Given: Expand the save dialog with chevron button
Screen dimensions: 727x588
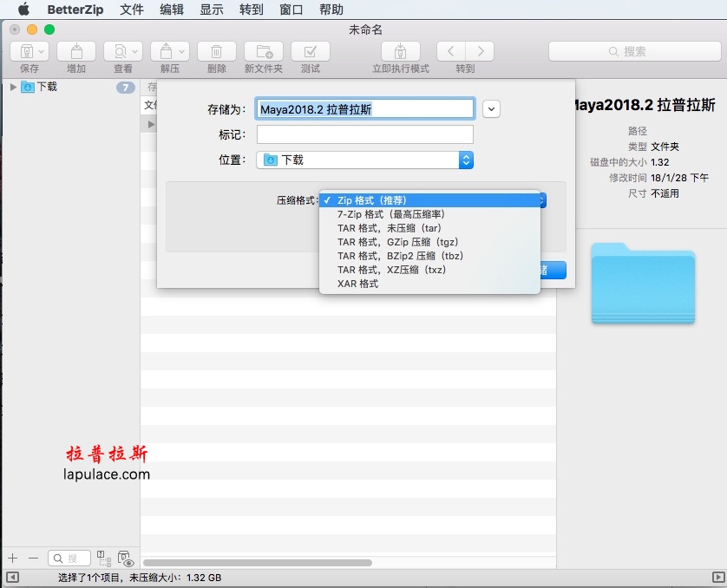Looking at the screenshot, I should pos(491,109).
